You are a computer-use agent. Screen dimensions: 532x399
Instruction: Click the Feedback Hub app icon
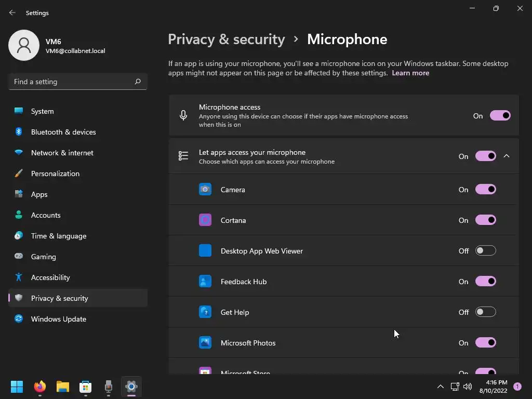pyautogui.click(x=205, y=281)
